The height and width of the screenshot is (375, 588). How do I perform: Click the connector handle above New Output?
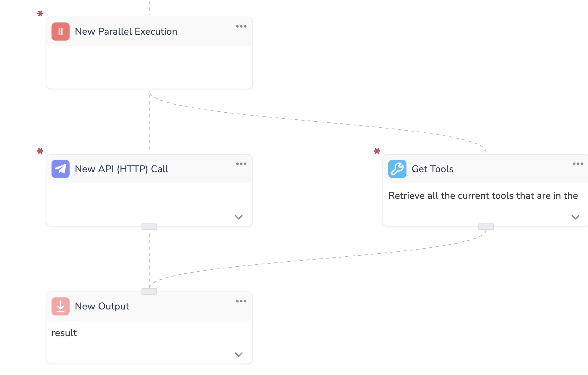149,291
